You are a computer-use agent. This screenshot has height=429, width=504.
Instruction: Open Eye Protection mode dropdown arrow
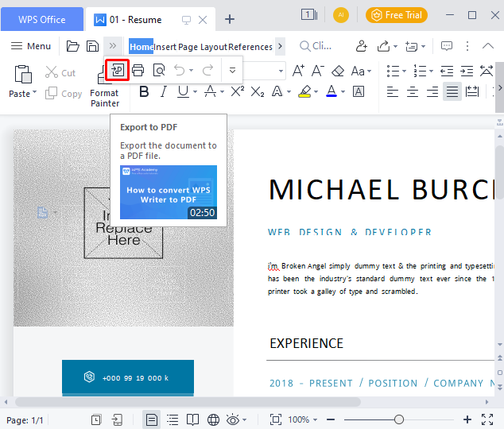(245, 419)
